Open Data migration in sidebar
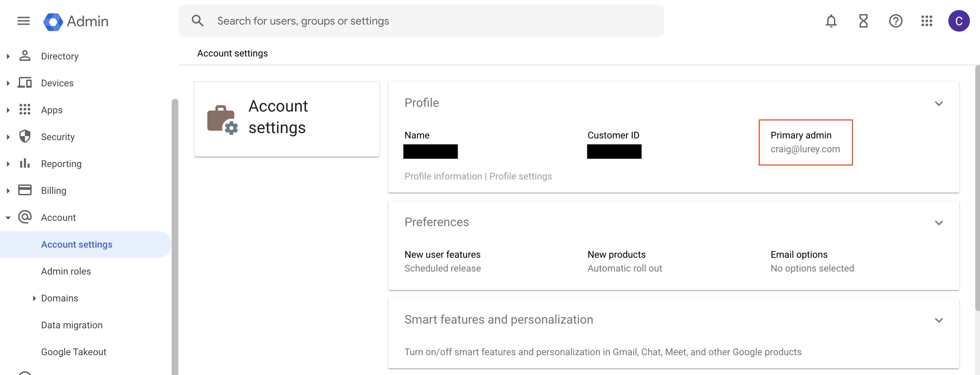 pos(72,325)
